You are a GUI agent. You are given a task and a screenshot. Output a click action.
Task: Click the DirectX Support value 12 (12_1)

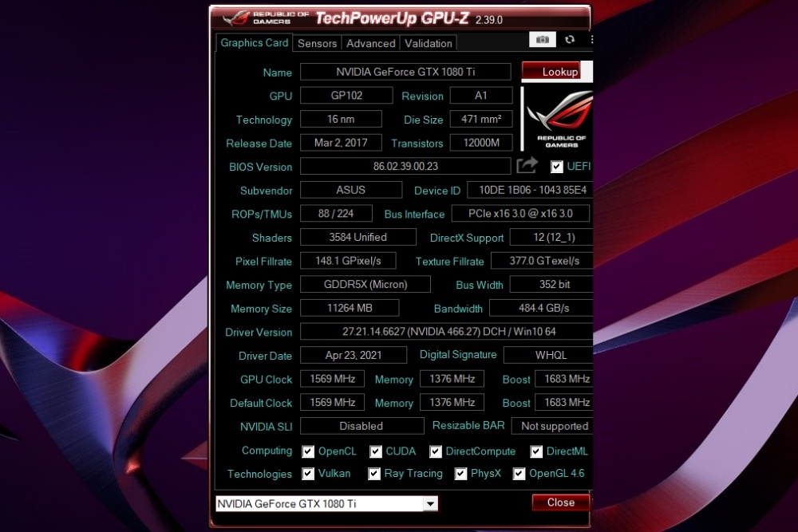551,237
